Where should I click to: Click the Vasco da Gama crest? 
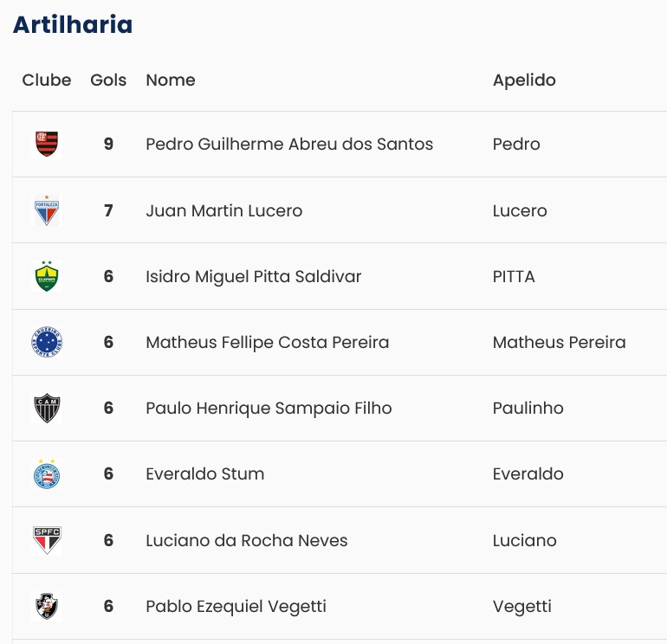(47, 606)
